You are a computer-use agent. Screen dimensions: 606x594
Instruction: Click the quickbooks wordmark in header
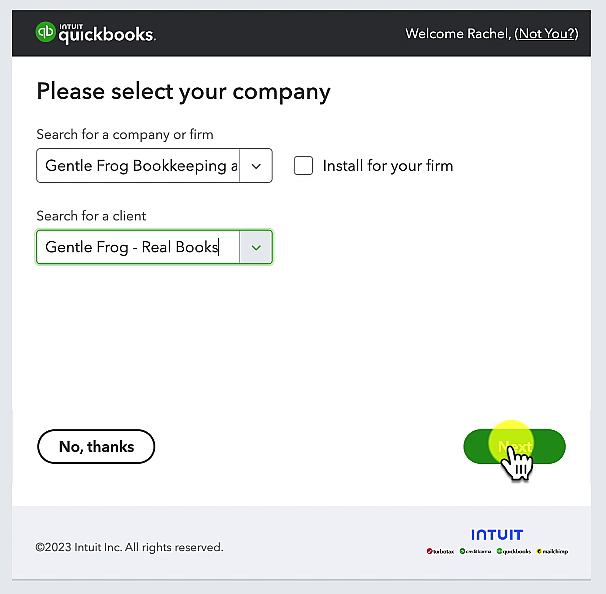[x=107, y=34]
